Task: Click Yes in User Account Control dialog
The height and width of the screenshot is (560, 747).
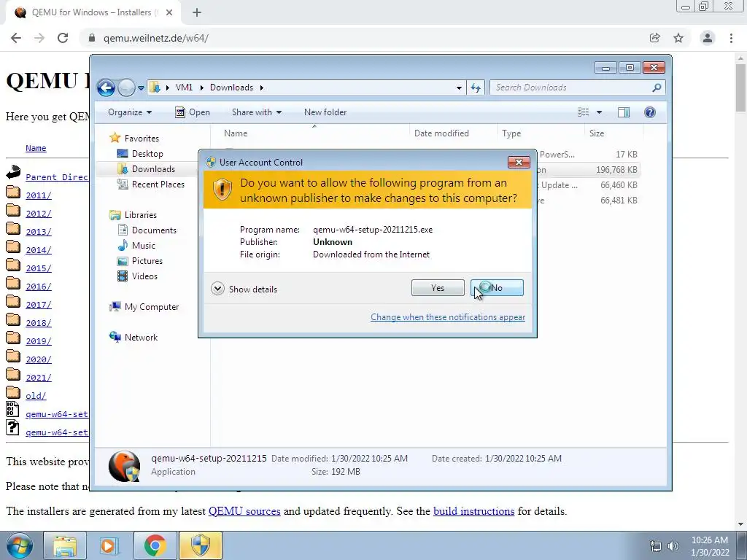Action: [438, 287]
